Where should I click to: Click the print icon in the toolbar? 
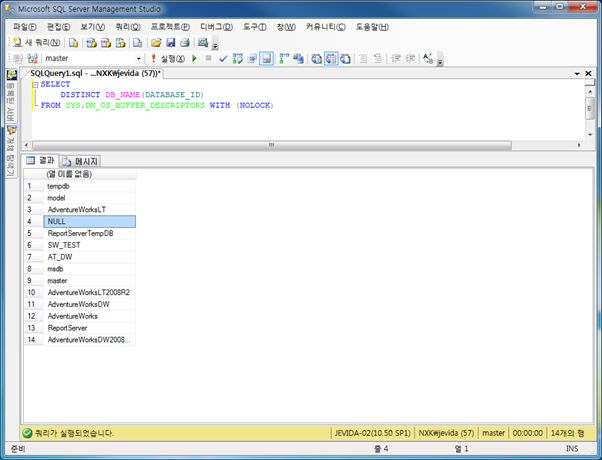[185, 43]
